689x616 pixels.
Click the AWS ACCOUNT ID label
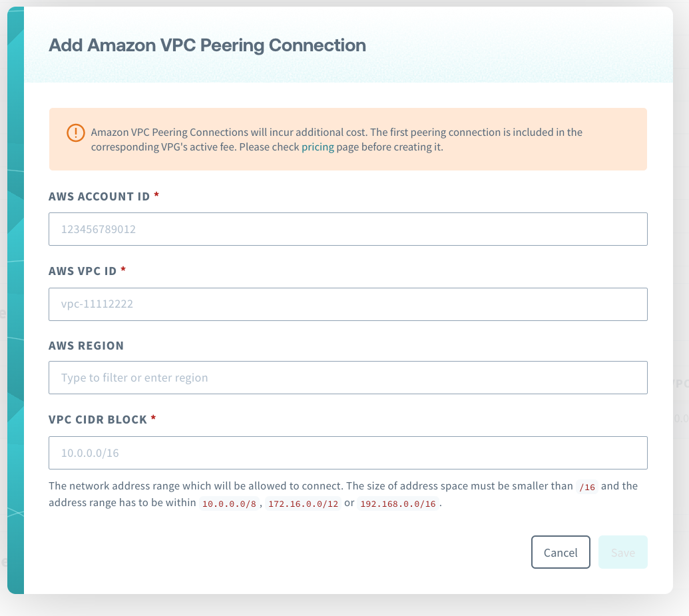100,196
